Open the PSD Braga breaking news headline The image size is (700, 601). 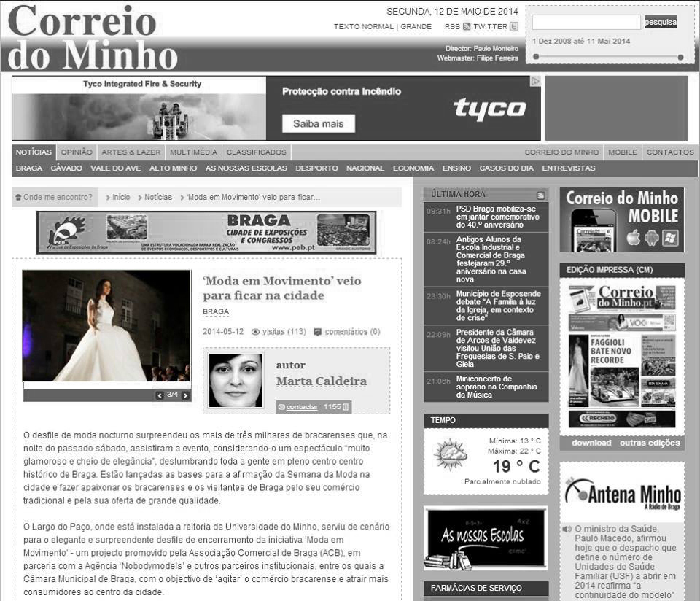pos(497,217)
